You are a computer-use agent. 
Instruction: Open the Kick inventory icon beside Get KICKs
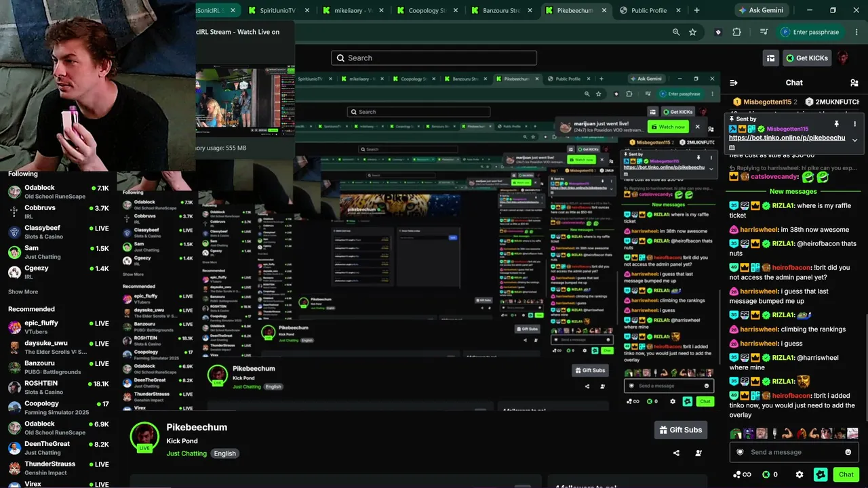[770, 58]
